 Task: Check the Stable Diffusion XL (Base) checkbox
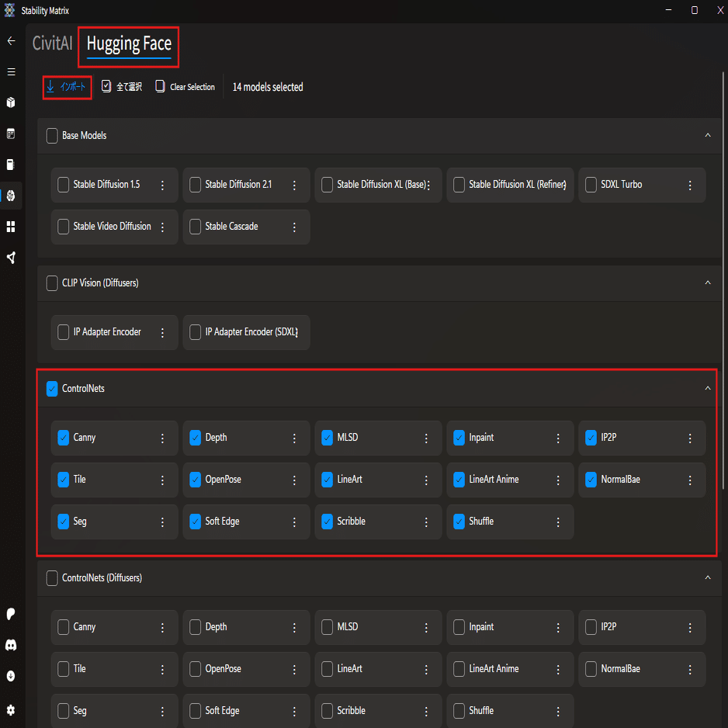[x=327, y=184]
